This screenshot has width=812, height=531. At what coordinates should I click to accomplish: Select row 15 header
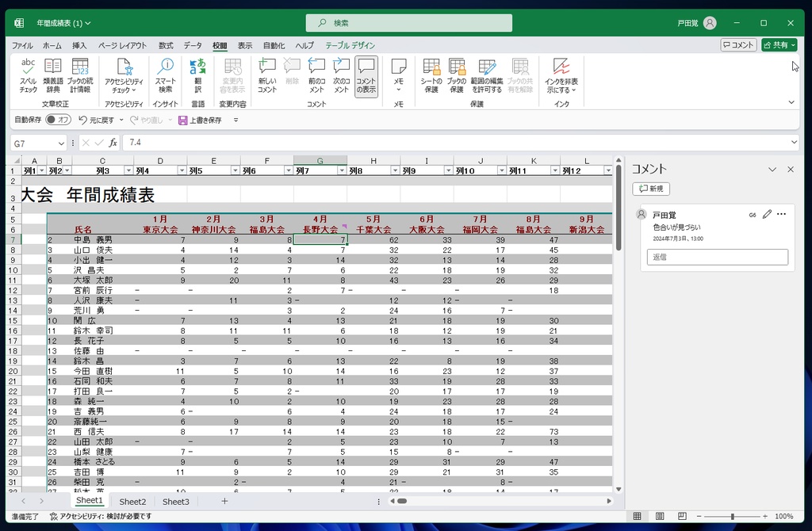pyautogui.click(x=13, y=321)
